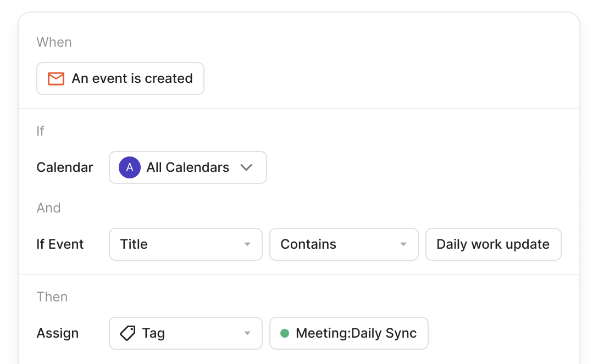598x364 pixels.
Task: Expand the chevron next to All Calendars
Action: pos(246,167)
